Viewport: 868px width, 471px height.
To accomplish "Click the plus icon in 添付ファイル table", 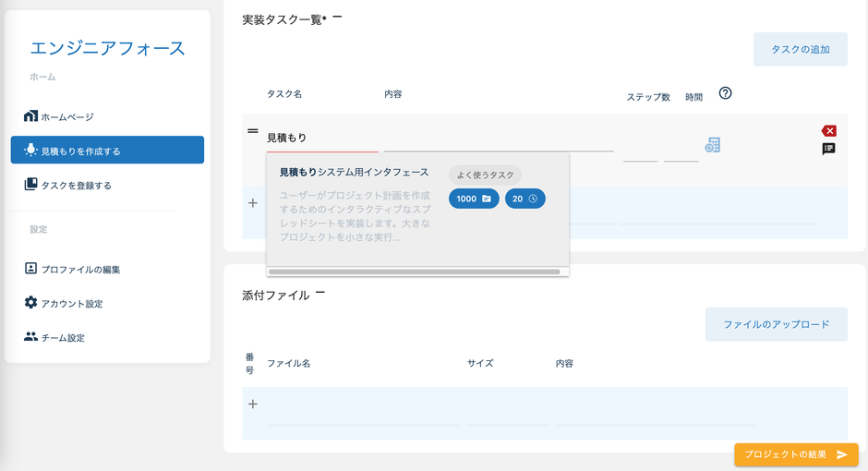I will 253,404.
